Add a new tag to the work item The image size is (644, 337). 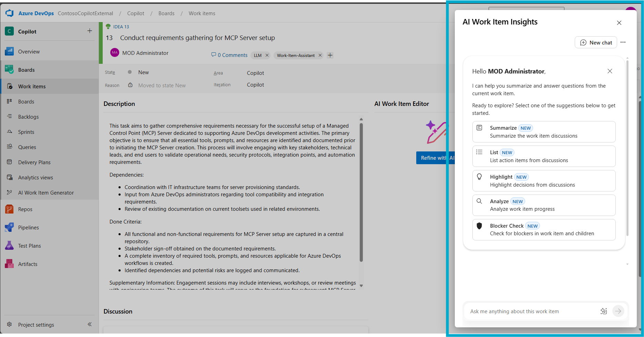(x=330, y=55)
